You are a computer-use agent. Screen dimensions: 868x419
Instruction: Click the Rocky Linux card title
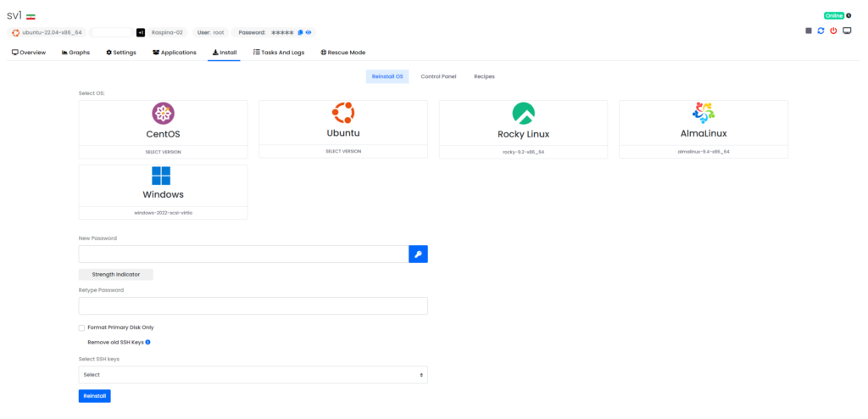[523, 134]
